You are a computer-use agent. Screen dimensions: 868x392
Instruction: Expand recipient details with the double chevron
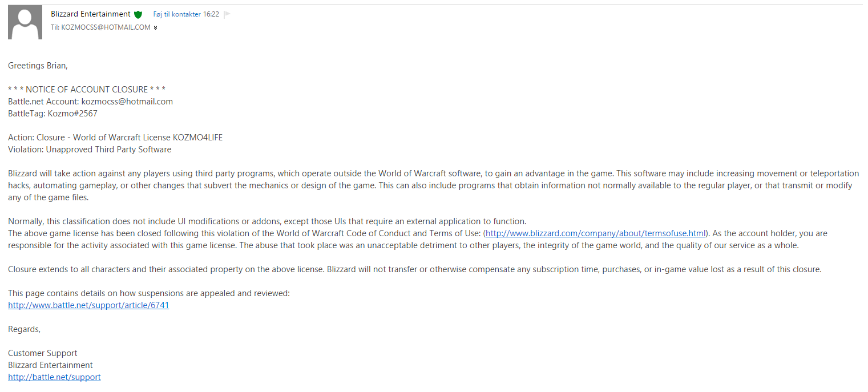point(156,27)
